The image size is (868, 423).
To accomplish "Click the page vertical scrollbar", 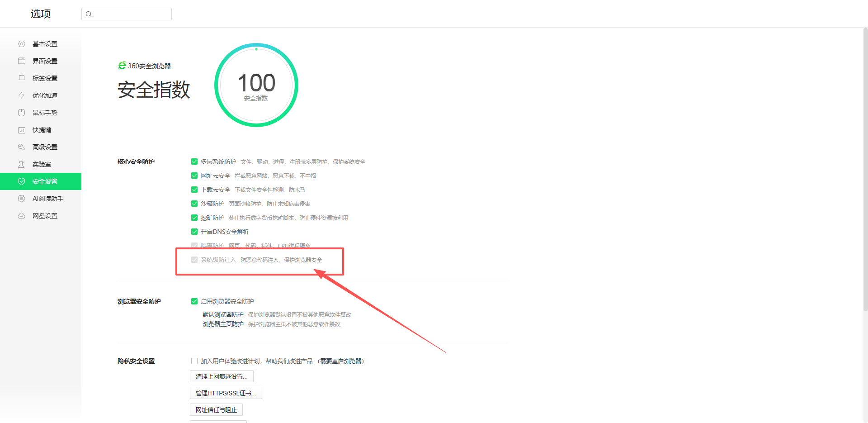I will pos(865,170).
